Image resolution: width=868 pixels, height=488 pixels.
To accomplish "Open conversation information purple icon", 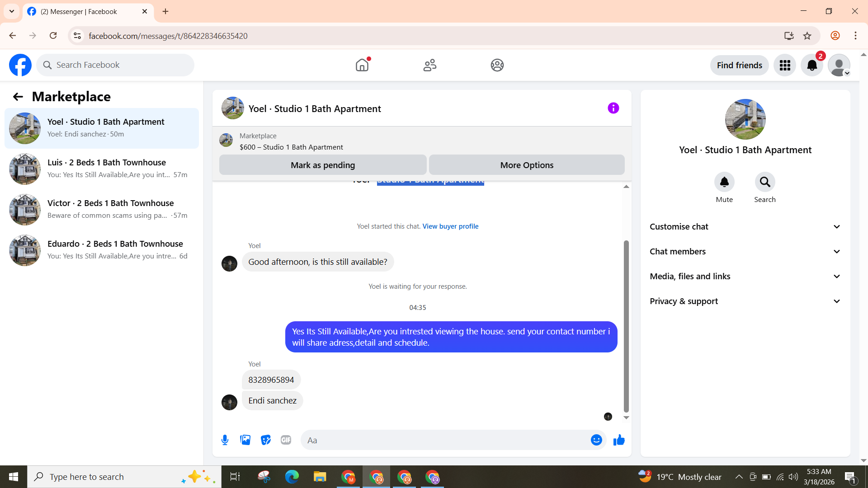I will (613, 108).
